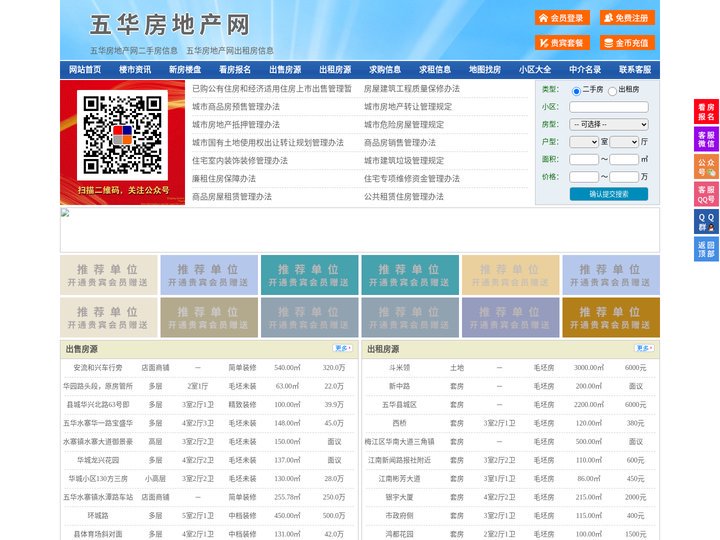
Task: Select the 出租房 radio button
Action: [612, 91]
